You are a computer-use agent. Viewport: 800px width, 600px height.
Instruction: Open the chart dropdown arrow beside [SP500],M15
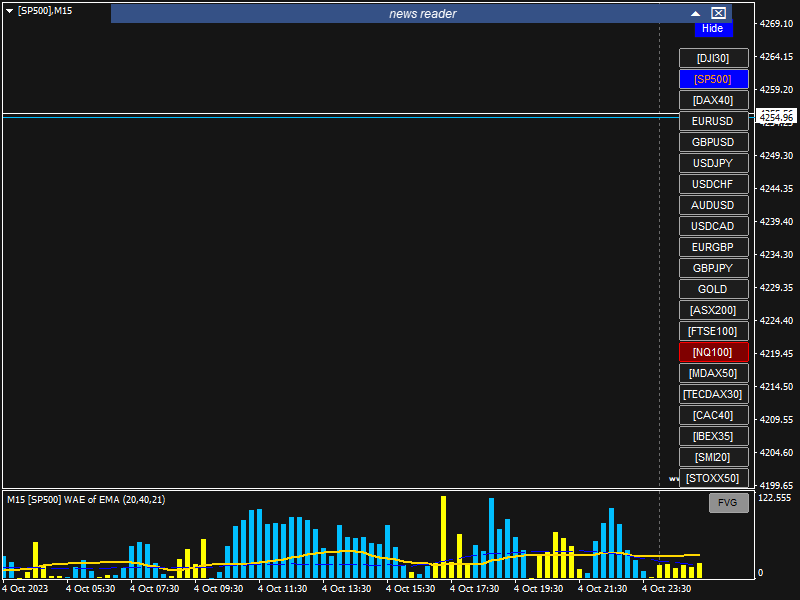9,11
